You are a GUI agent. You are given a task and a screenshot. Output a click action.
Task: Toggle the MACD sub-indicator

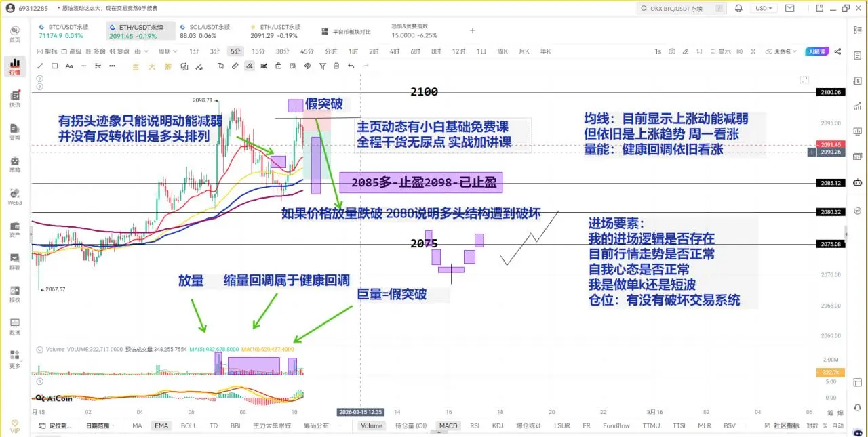[448, 425]
